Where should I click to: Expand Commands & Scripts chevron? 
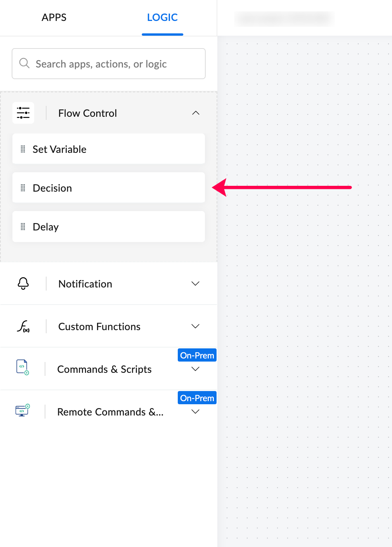pos(196,369)
